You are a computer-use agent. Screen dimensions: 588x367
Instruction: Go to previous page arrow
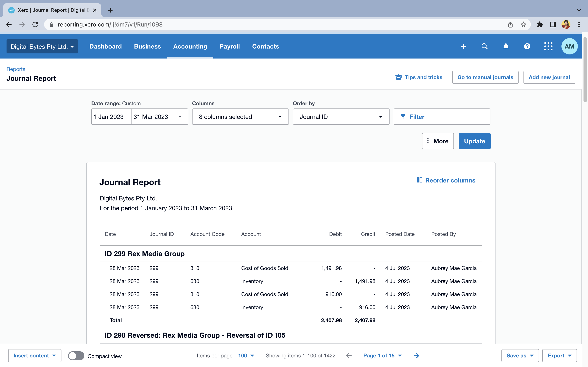(x=349, y=356)
